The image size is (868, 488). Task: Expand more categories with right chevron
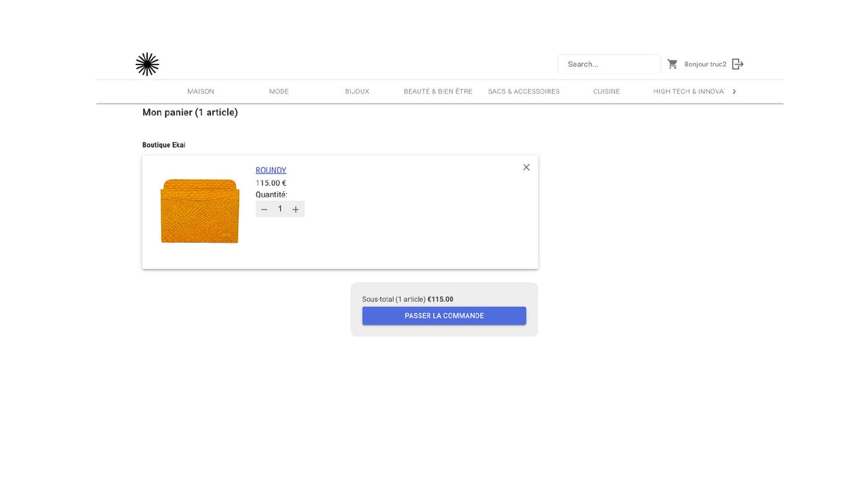click(734, 91)
